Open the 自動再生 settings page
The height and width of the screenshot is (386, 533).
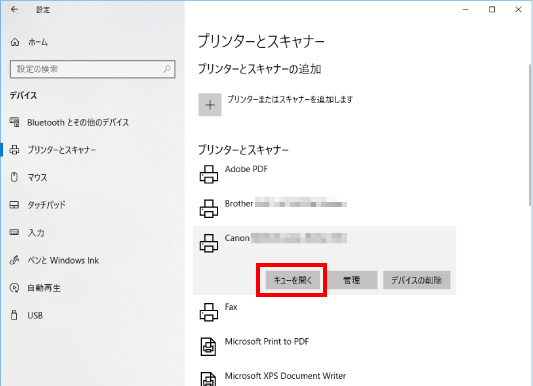click(44, 288)
